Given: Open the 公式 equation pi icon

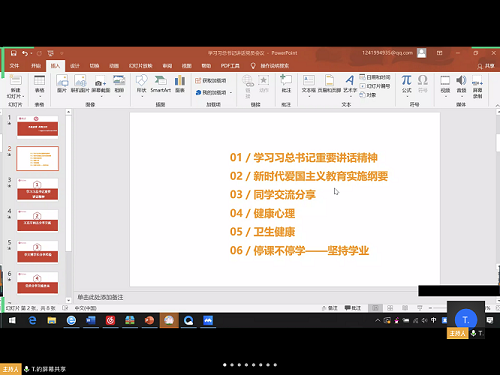Looking at the screenshot, I should (406, 84).
